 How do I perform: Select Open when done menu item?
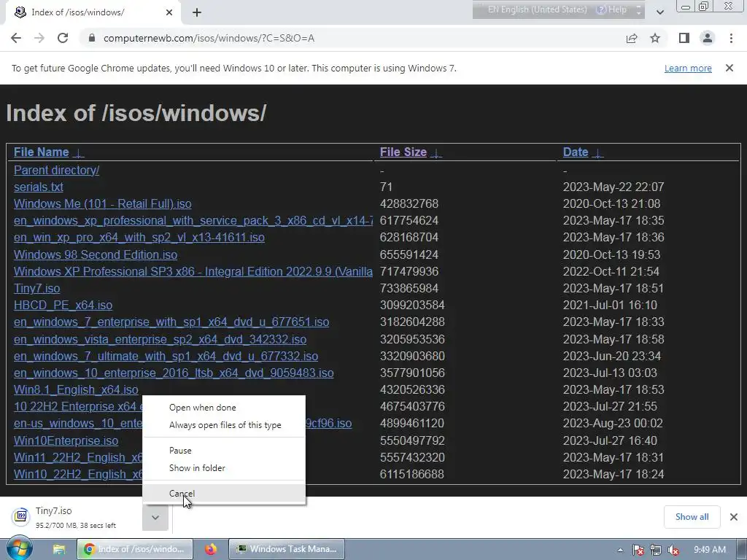(x=224, y=408)
